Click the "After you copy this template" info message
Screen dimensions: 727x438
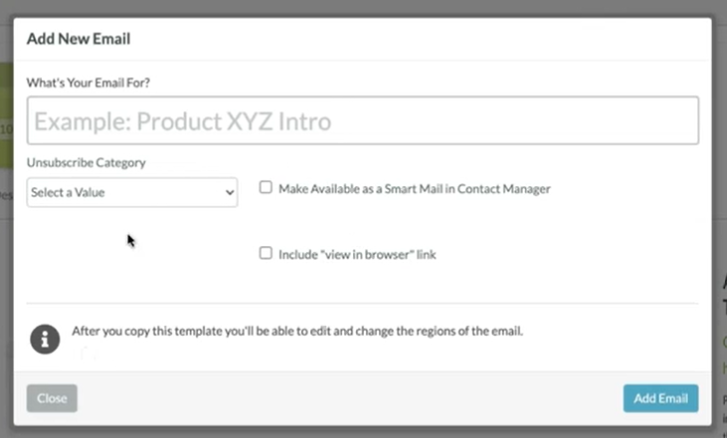point(297,331)
